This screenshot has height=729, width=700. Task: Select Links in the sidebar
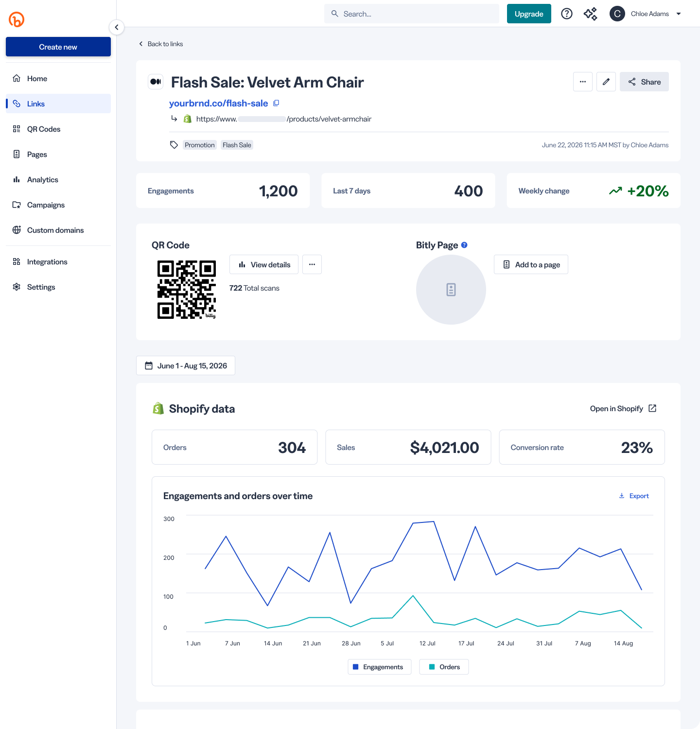click(58, 104)
